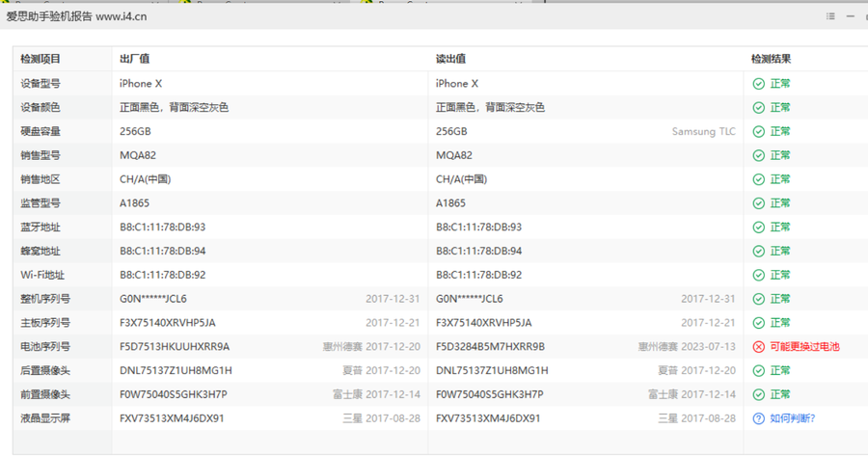Click the 检测结果 column header

772,60
